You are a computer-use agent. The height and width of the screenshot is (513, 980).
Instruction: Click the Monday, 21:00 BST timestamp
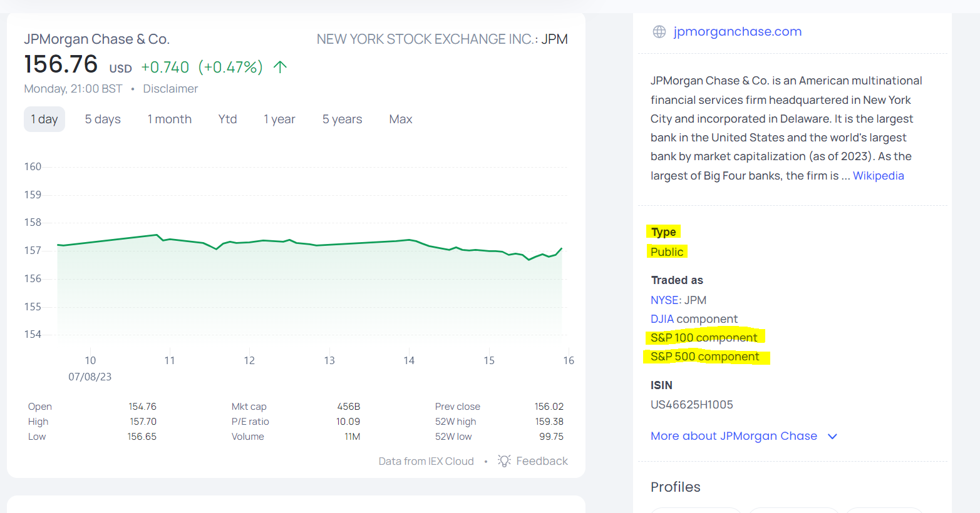pyautogui.click(x=73, y=89)
